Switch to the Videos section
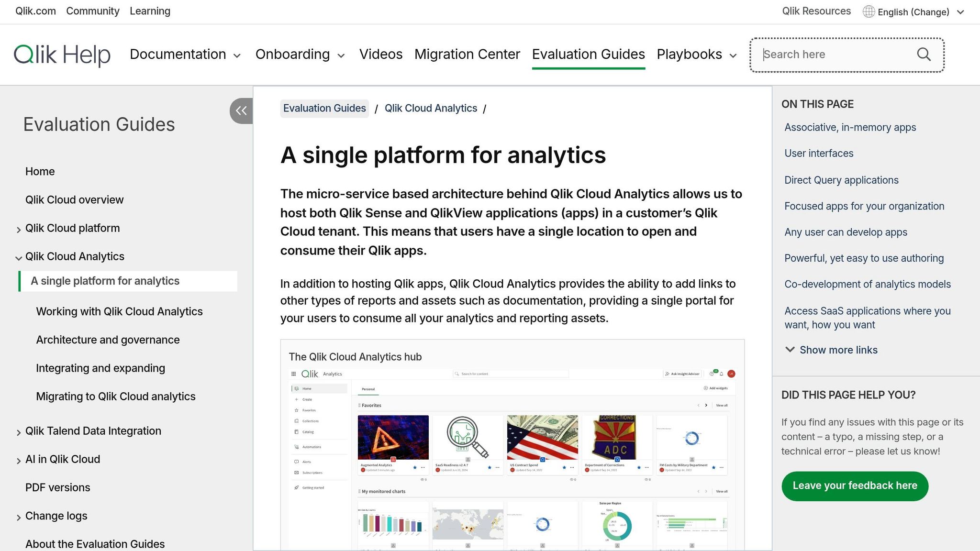The height and width of the screenshot is (551, 980). (x=381, y=55)
